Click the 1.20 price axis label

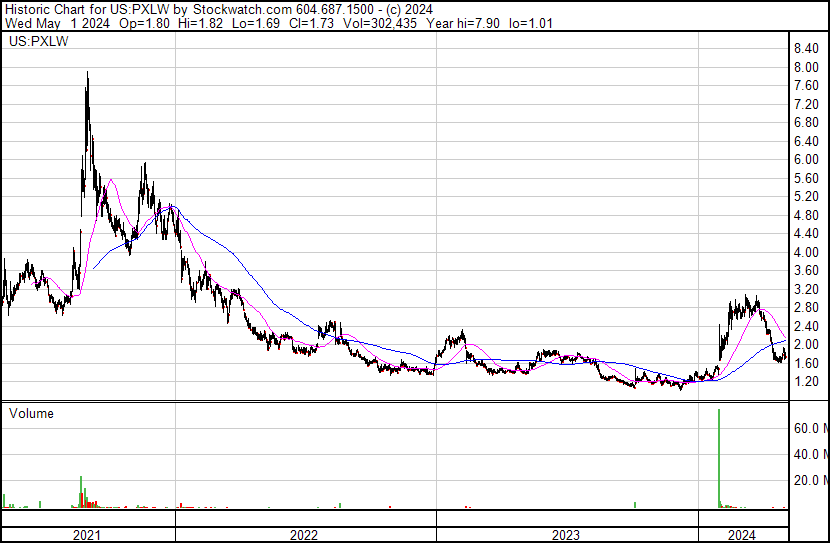coord(806,381)
